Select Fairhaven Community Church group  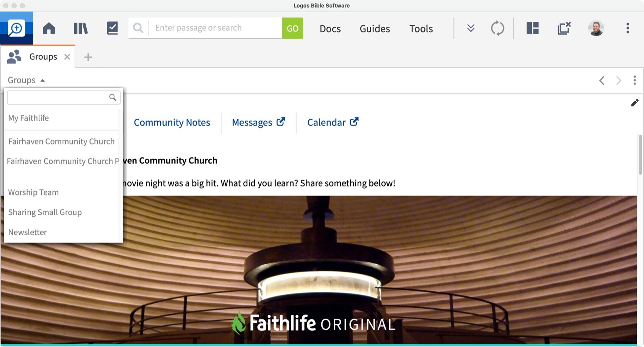(61, 141)
